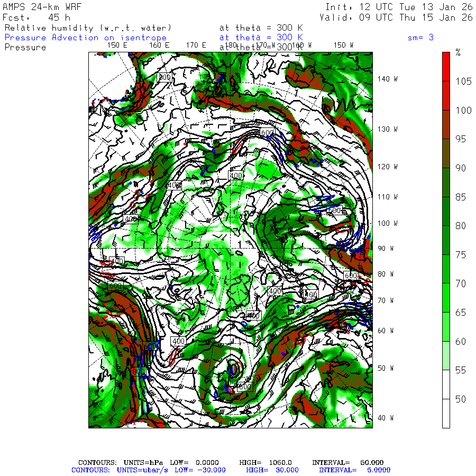Select the "85" colorbar tick label
Screen dimensions: 476x476
click(461, 197)
